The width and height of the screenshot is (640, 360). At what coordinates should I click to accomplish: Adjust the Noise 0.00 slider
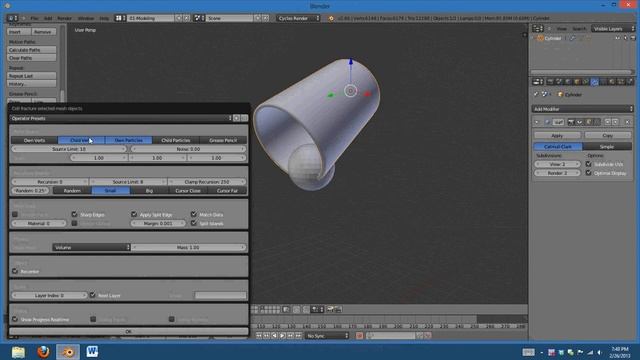(188, 149)
